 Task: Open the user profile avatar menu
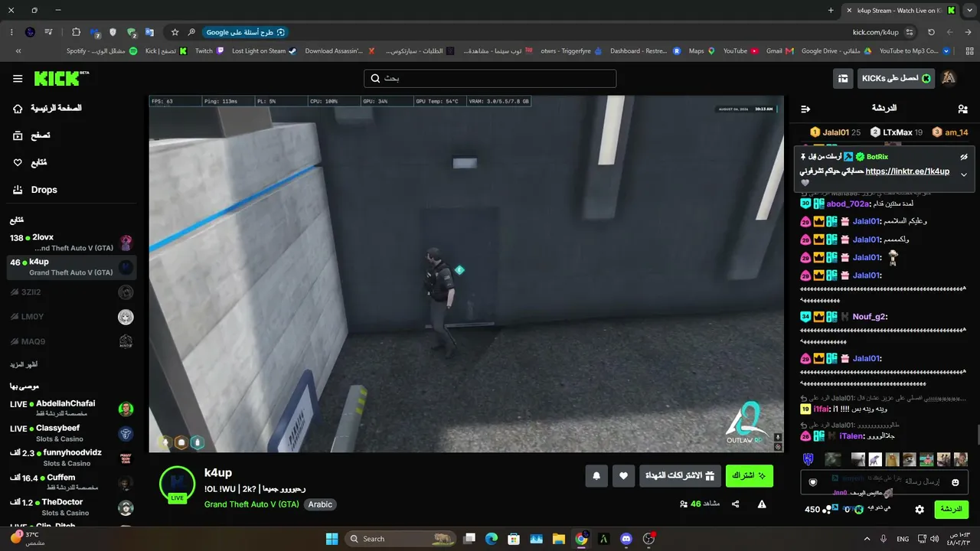point(949,79)
